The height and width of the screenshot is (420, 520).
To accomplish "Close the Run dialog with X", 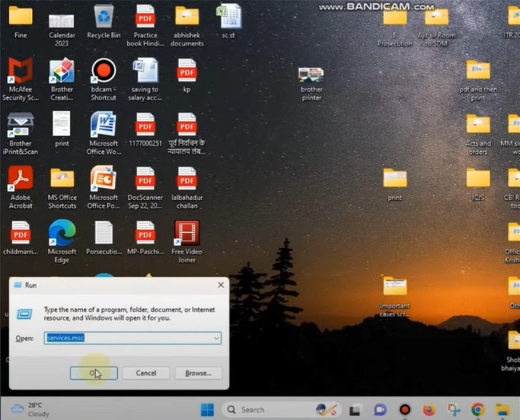I will click(221, 285).
